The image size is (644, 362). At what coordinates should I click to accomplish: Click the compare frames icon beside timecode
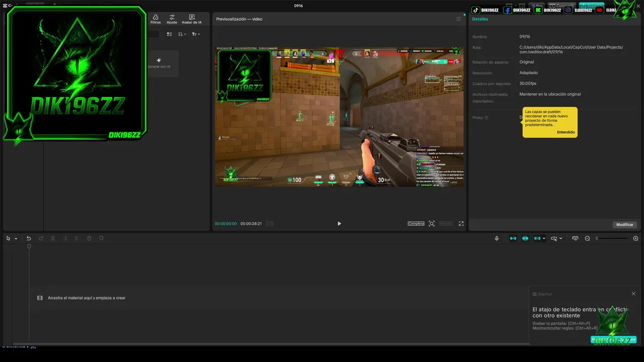coord(270,224)
